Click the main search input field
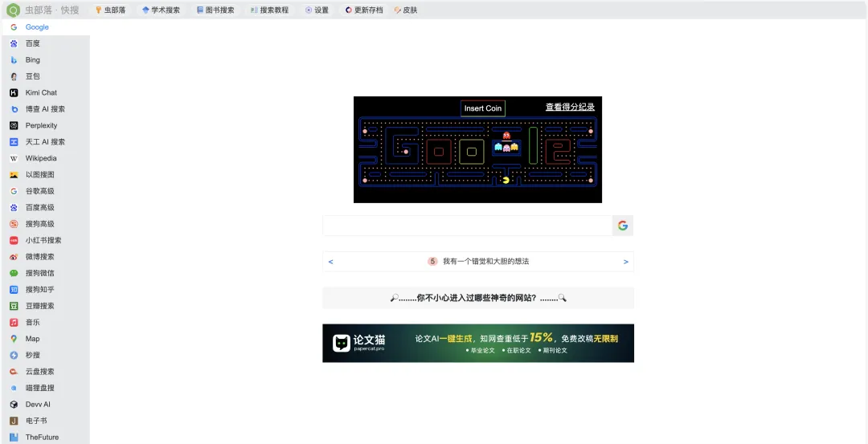This screenshot has height=444, width=868. click(x=467, y=226)
